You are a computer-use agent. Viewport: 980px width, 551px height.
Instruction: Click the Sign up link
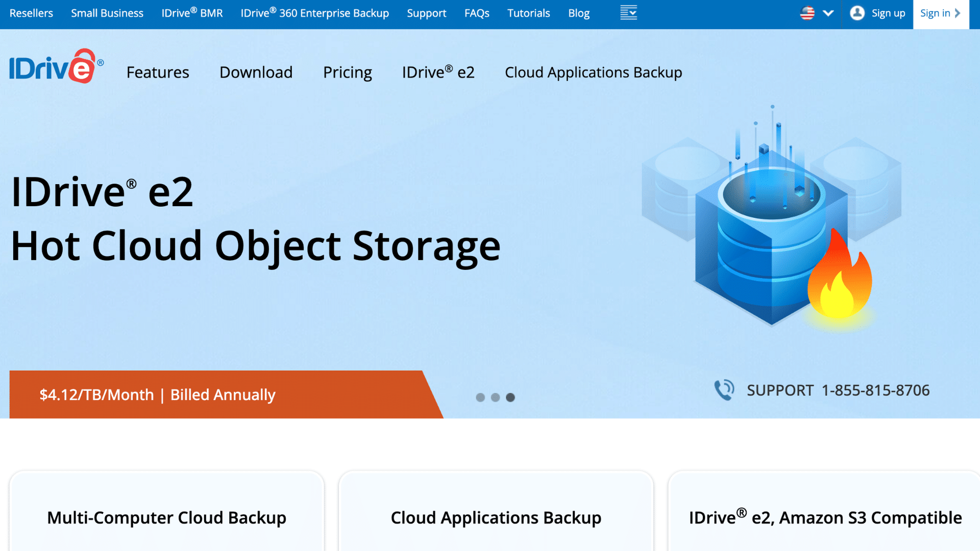tap(888, 14)
